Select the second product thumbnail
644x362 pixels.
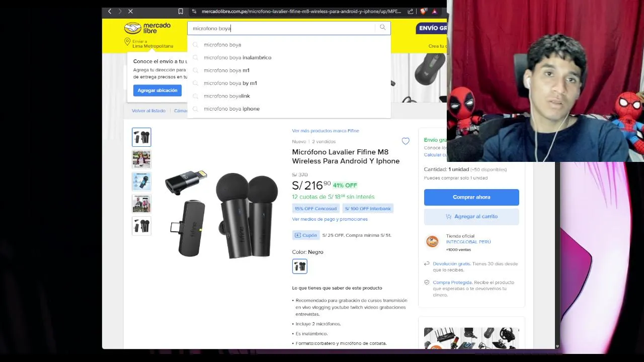(x=141, y=159)
